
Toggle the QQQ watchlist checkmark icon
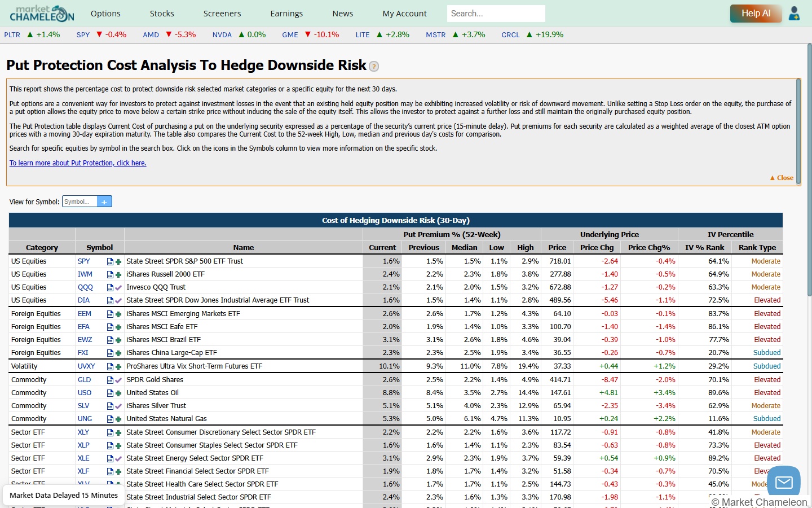(118, 288)
